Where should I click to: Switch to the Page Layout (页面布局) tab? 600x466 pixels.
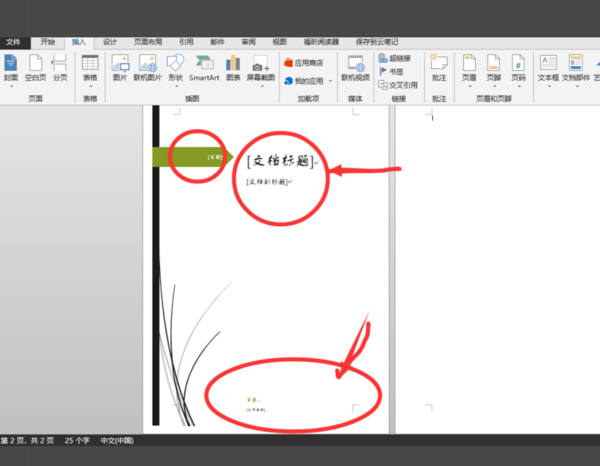(x=148, y=42)
